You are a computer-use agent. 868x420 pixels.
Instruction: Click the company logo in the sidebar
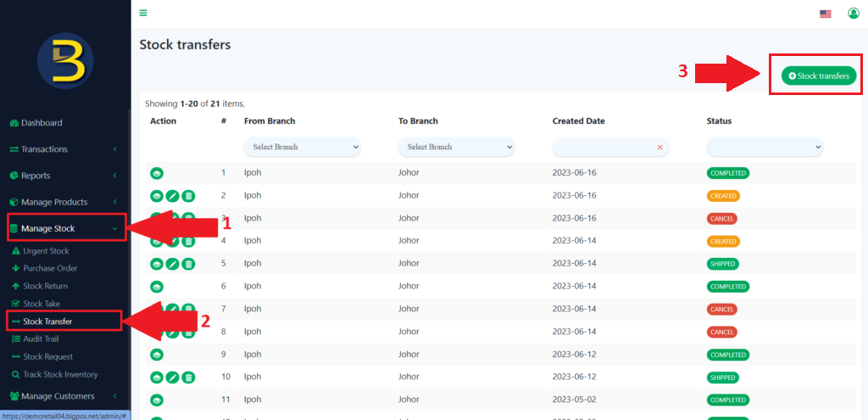click(64, 61)
